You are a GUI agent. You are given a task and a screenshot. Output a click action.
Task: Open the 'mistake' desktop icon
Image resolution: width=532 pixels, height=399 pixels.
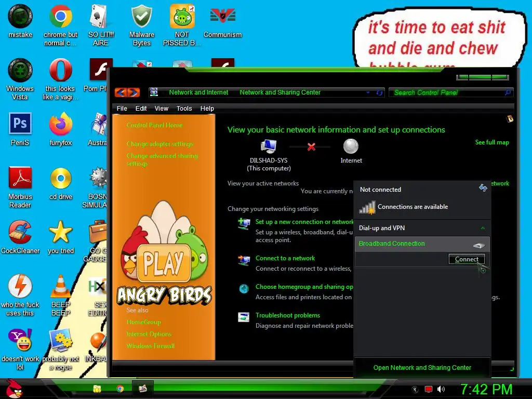(x=20, y=21)
